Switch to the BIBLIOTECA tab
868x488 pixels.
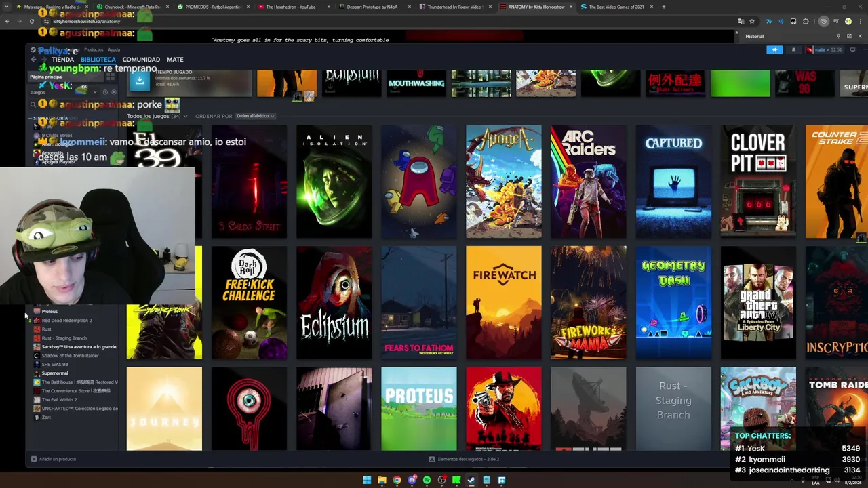(98, 60)
